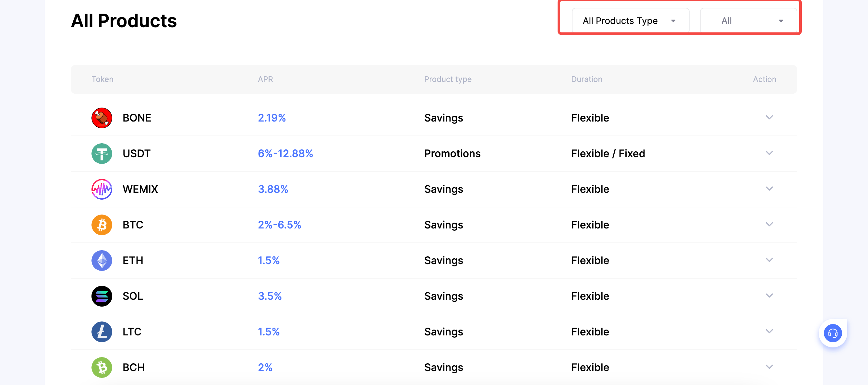This screenshot has width=868, height=385.
Task: Expand the USDT promotions row
Action: point(769,153)
